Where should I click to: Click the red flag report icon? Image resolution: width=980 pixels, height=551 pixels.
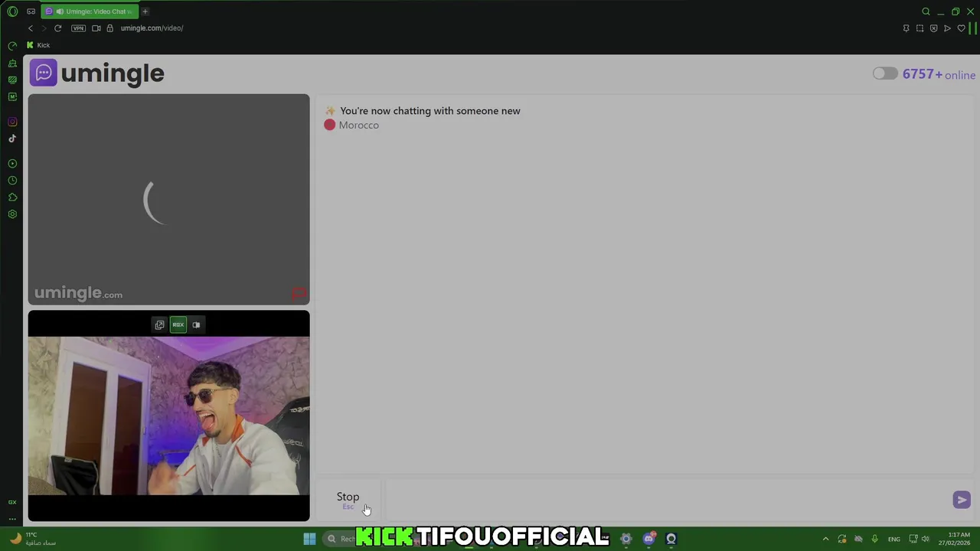click(x=299, y=294)
